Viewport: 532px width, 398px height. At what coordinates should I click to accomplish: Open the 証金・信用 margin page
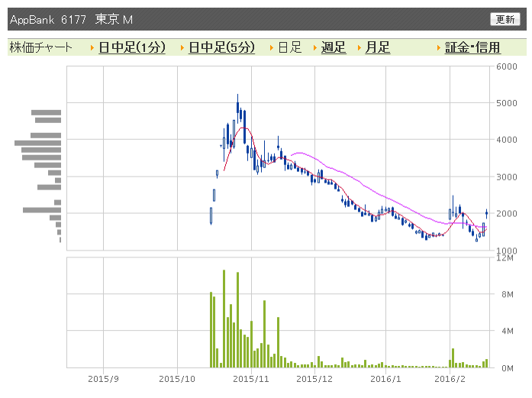pos(472,47)
